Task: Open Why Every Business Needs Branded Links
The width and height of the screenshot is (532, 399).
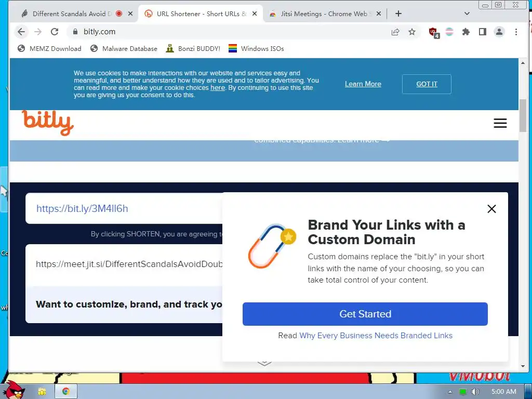Action: point(376,336)
